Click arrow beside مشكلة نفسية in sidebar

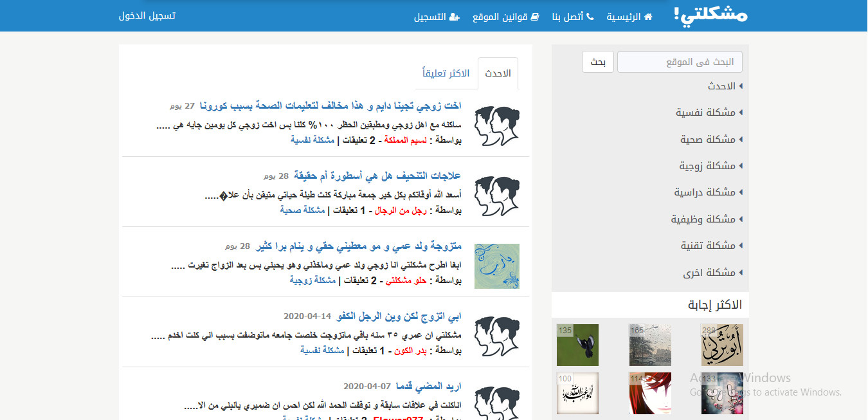741,113
